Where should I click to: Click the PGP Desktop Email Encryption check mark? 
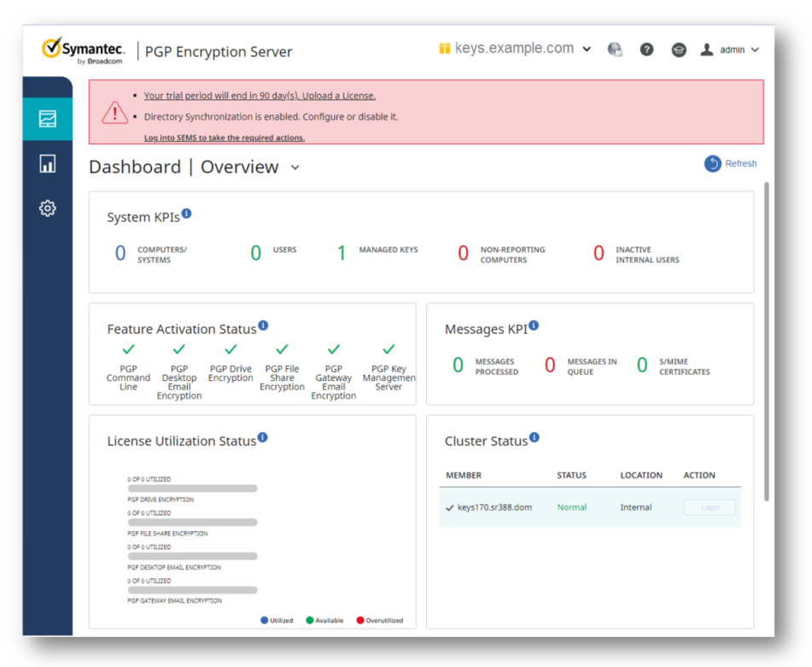pos(179,349)
